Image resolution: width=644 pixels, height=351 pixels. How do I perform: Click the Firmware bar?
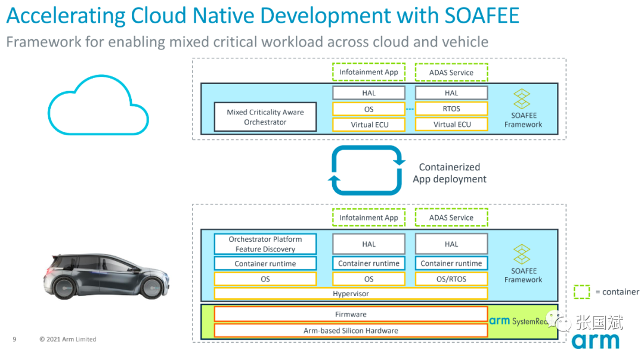tap(351, 314)
